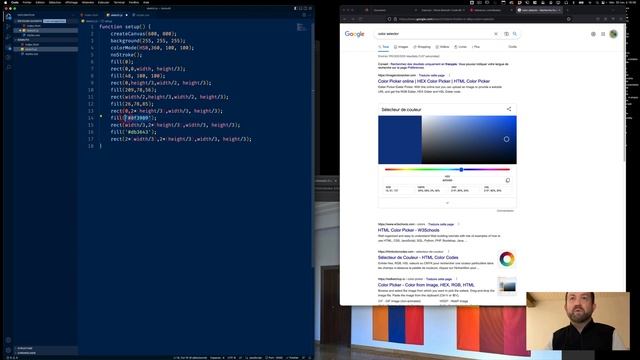Open the Code application menu
The height and width of the screenshot is (360, 640).
(15, 2)
